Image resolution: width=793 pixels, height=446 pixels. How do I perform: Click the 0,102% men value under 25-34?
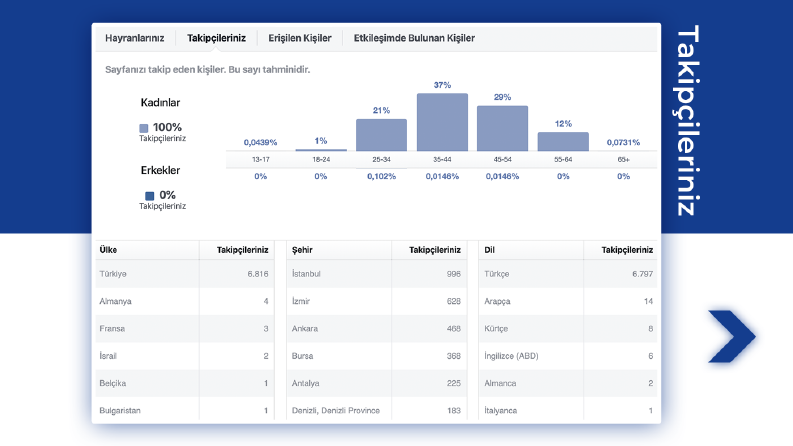coord(381,176)
